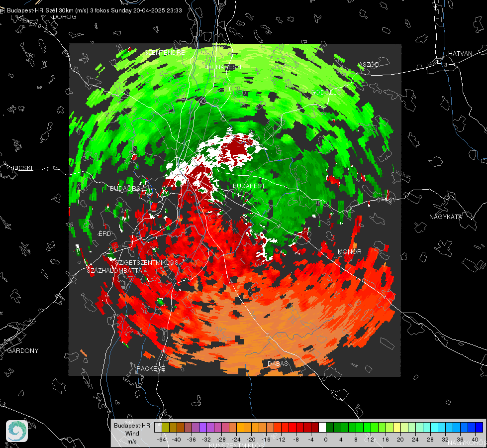The height and width of the screenshot is (448, 487).
Task: Click the DOROG town label
Action: tap(65, 17)
